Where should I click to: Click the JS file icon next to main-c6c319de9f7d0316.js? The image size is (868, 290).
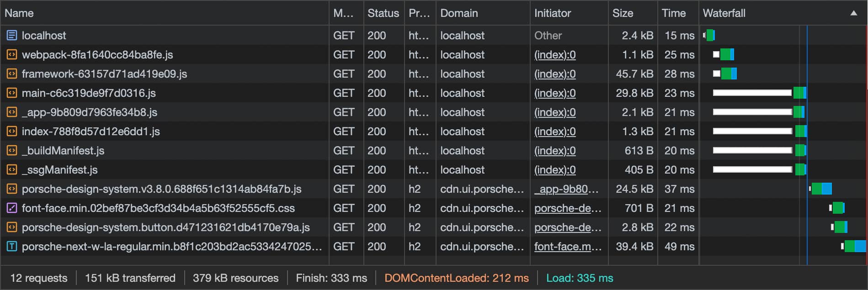[x=11, y=93]
